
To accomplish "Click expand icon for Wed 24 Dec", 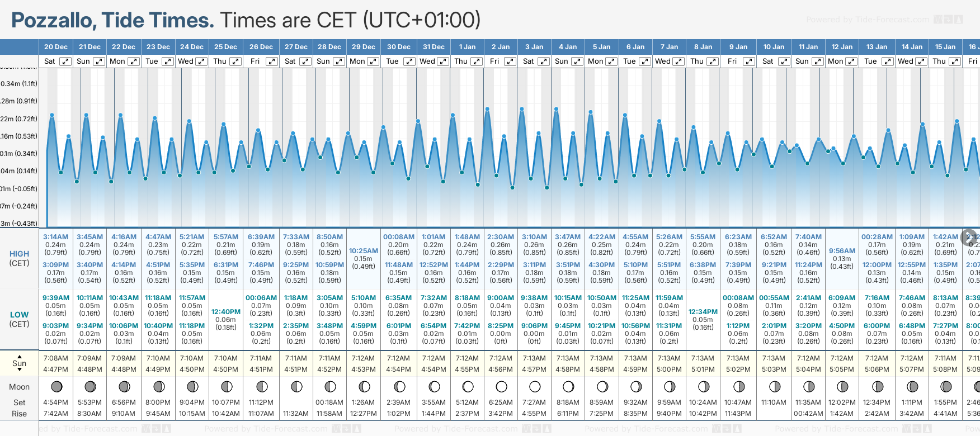I will pyautogui.click(x=201, y=61).
